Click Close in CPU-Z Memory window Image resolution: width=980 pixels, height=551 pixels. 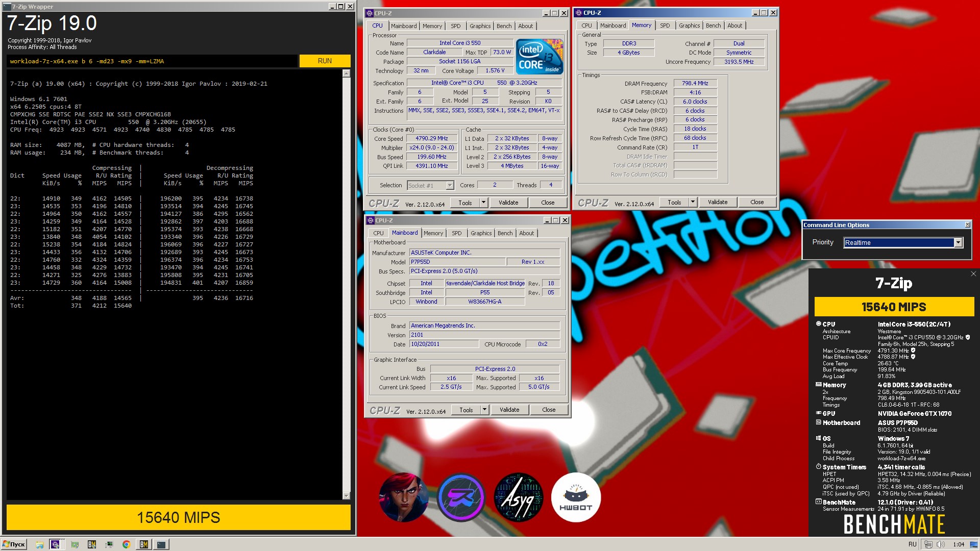click(x=757, y=202)
